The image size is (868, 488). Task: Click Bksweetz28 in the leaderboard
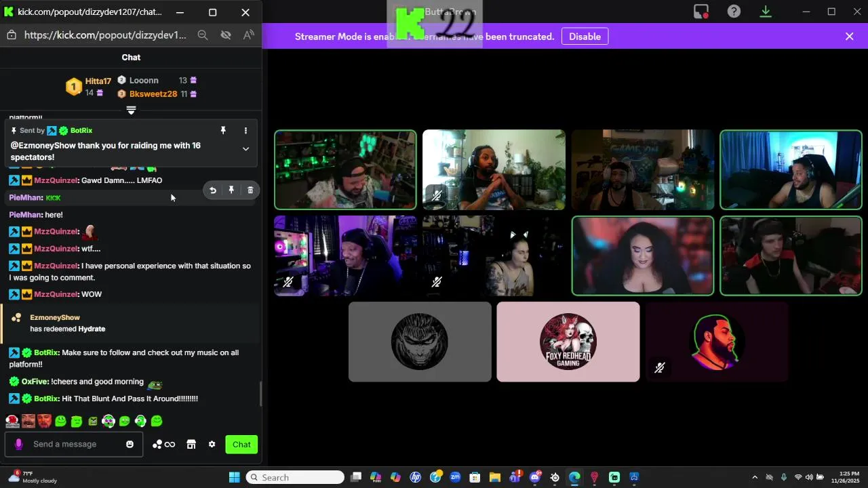(153, 94)
